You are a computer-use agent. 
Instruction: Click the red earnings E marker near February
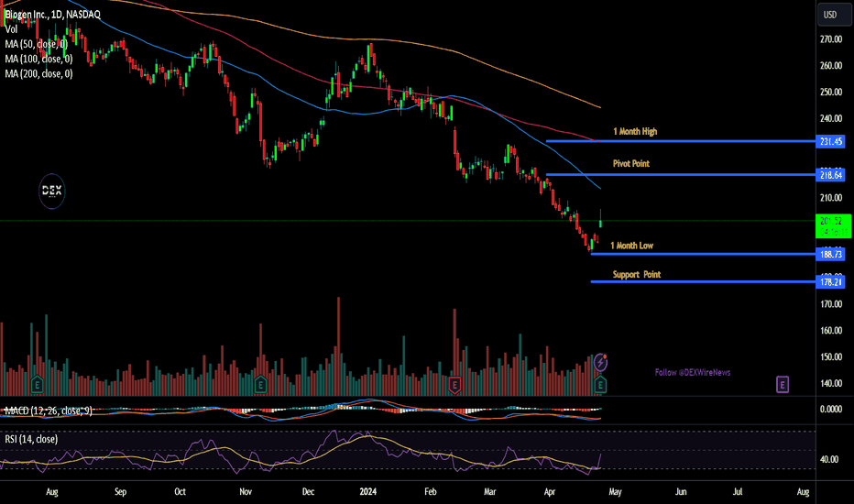454,385
